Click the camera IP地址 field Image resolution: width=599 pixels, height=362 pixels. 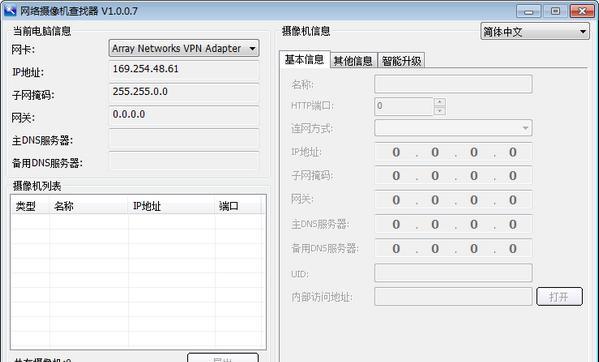coord(453,152)
